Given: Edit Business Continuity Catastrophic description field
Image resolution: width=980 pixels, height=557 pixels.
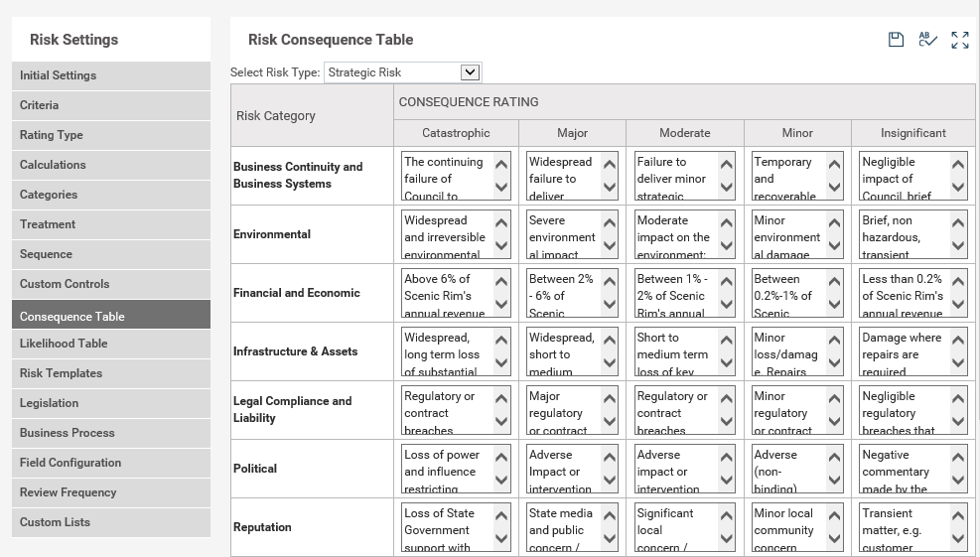Looking at the screenshot, I should (445, 176).
